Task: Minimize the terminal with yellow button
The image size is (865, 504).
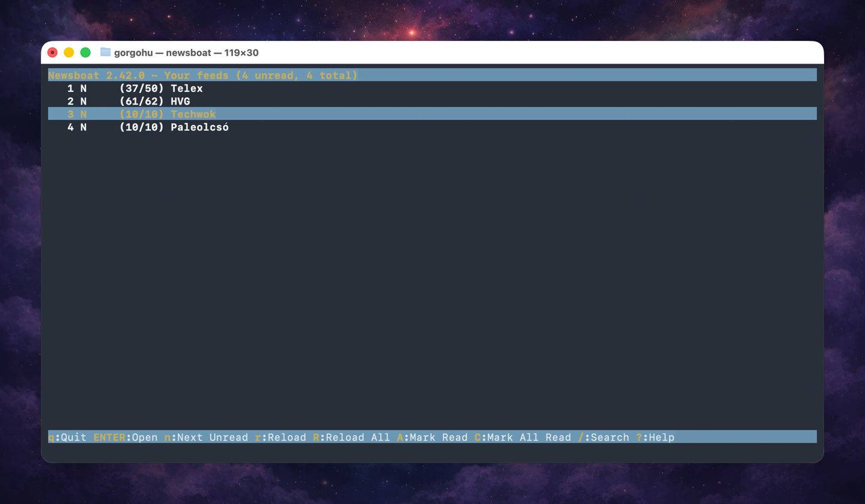Action: pyautogui.click(x=68, y=52)
